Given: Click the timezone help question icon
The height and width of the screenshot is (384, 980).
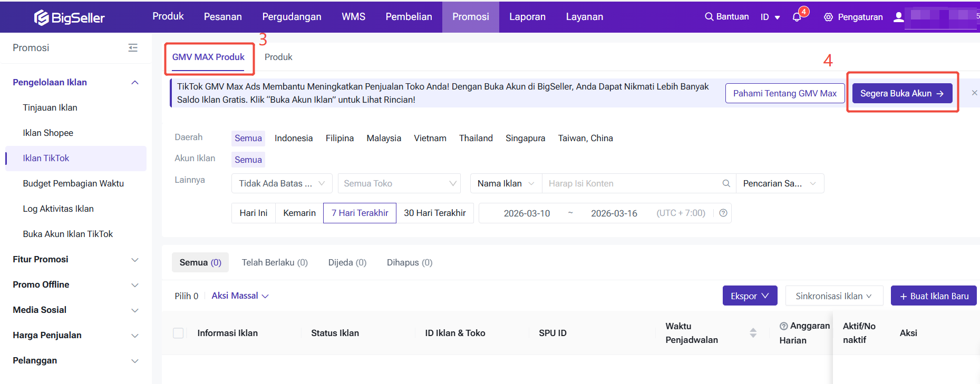Looking at the screenshot, I should click(x=723, y=213).
